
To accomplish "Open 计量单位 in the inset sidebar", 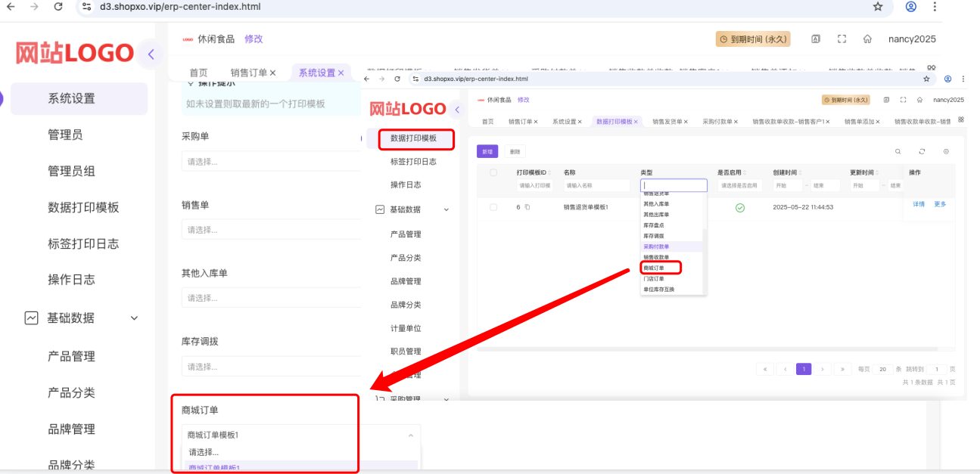I will 406,328.
